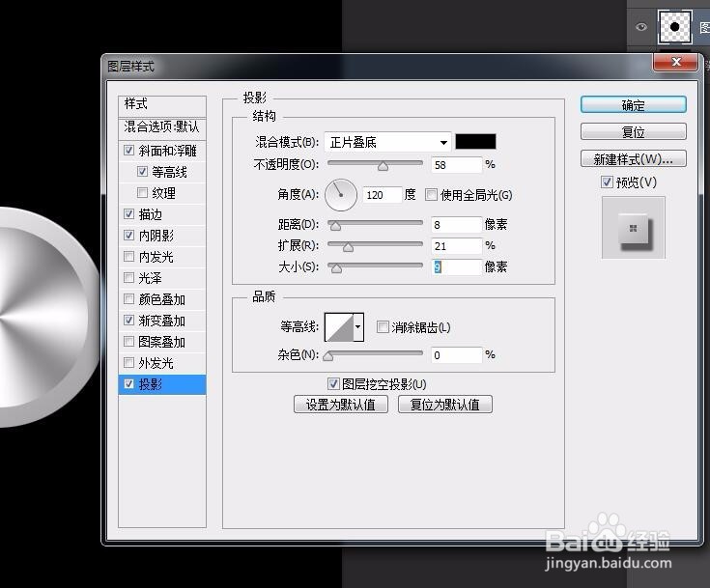The height and width of the screenshot is (588, 710).
Task: Enable the 纹理 checkbox
Action: tap(142, 193)
